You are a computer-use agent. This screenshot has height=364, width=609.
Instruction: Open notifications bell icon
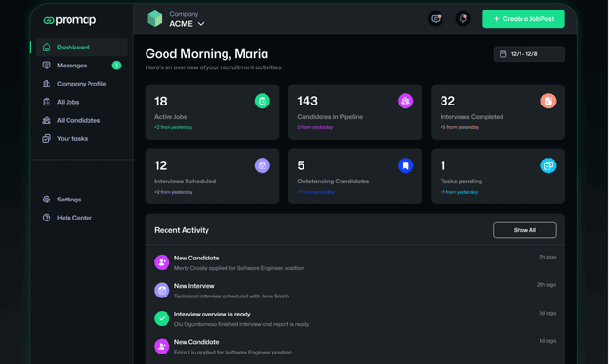463,19
